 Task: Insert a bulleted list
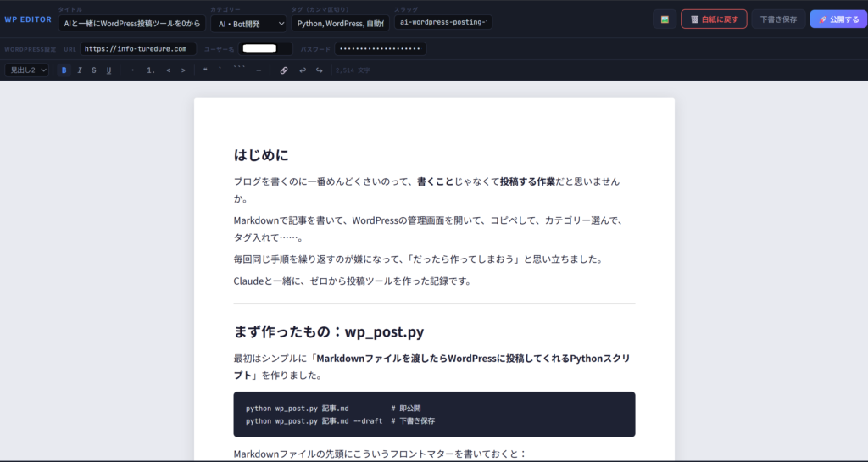pos(133,70)
